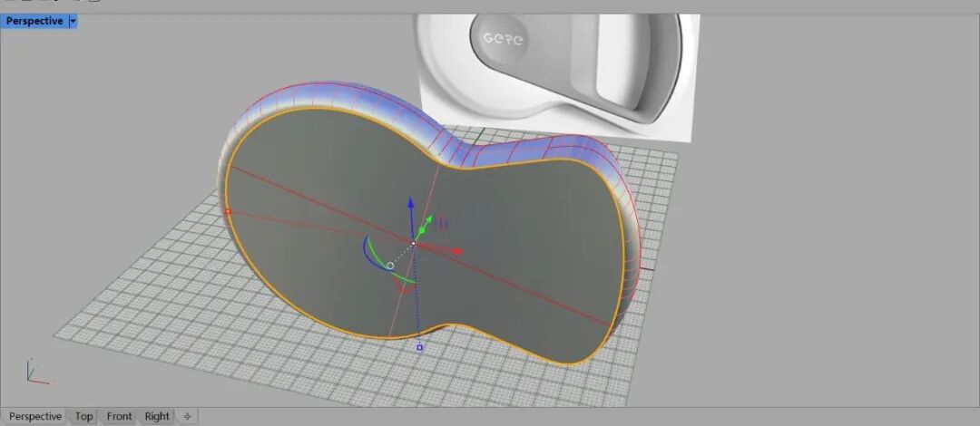The height and width of the screenshot is (426, 980).
Task: Click the world axis icon in corner
Action: click(39, 372)
